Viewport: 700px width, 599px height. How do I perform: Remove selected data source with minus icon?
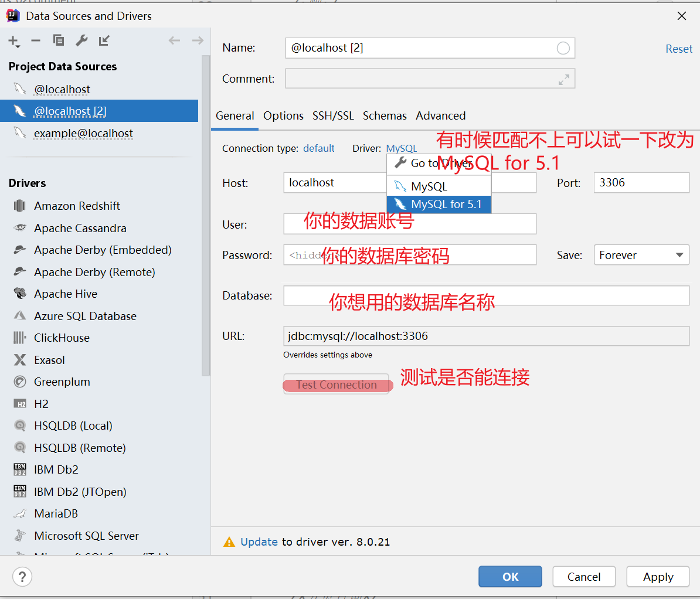[36, 40]
